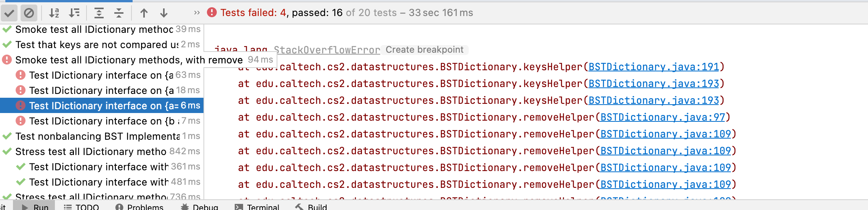Select the 'Smoke test all IDictionary methods, with remove' node

pyautogui.click(x=129, y=60)
